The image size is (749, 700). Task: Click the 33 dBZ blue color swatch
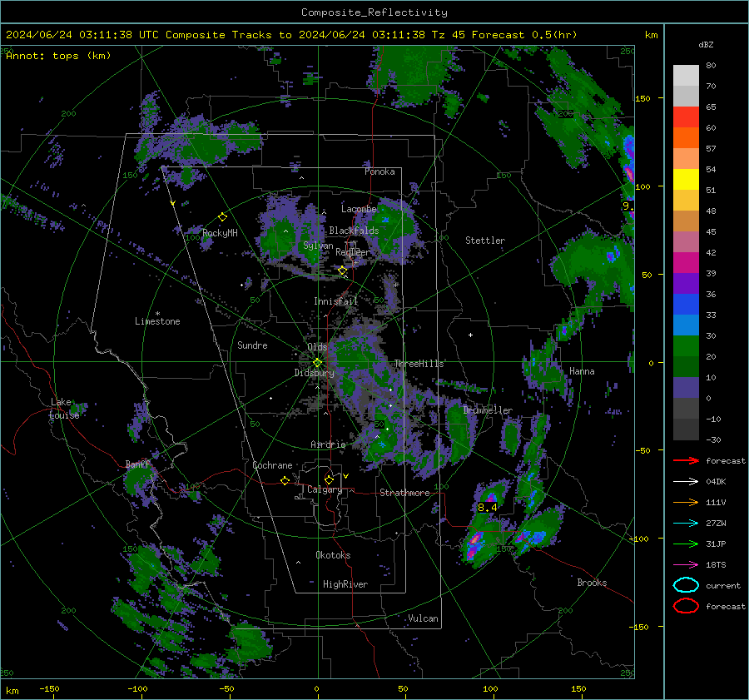point(686,304)
